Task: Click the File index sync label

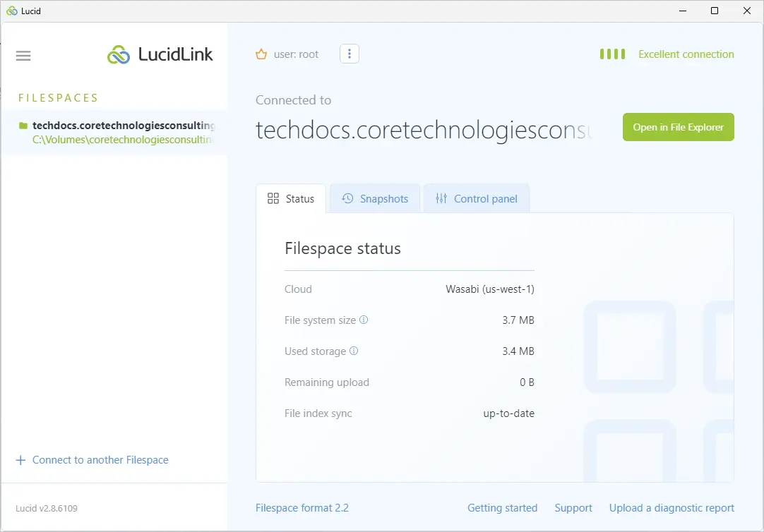Action: click(x=318, y=413)
